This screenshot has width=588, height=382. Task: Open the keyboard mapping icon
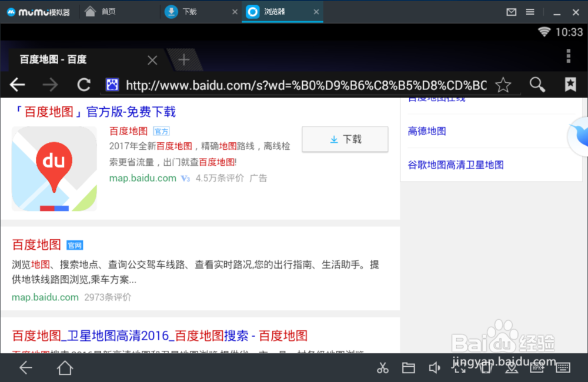[x=563, y=368]
